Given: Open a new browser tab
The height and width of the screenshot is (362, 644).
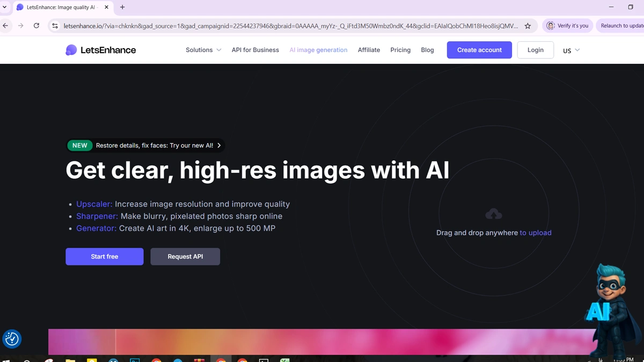Looking at the screenshot, I should click(122, 8).
